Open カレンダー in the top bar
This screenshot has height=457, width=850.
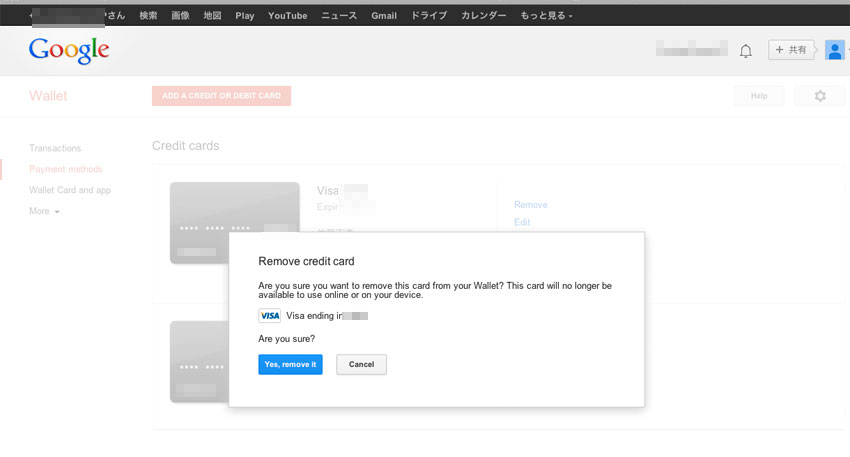pos(484,16)
